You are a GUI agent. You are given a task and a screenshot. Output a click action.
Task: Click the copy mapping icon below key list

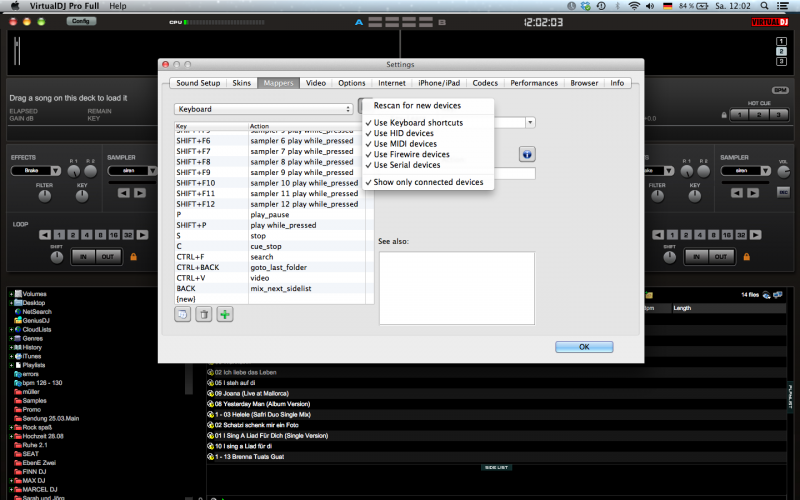click(183, 314)
